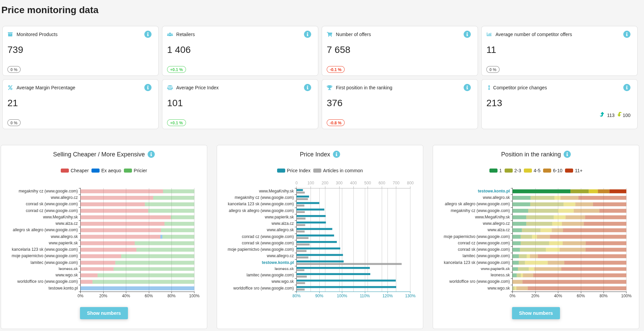
Task: Click info icon beside Selling Cheaper chart title
Action: (151, 154)
